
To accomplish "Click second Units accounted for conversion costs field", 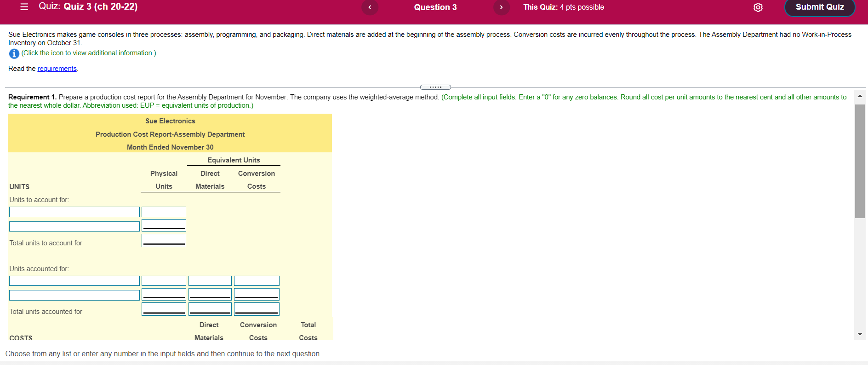I will coord(257,295).
